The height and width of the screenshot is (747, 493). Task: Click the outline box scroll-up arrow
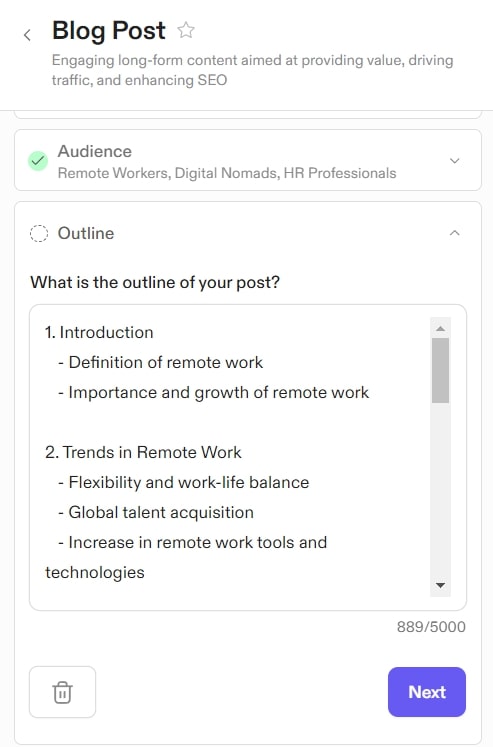coord(441,328)
